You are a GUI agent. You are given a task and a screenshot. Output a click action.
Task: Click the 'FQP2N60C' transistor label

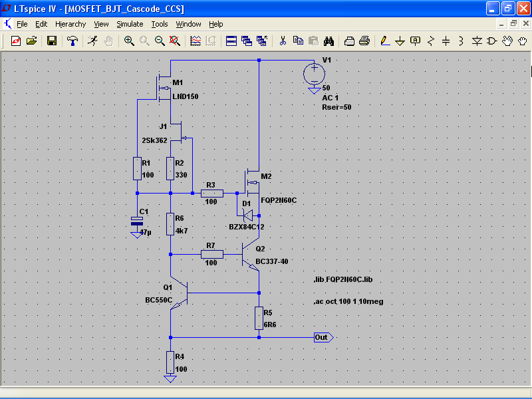tap(279, 200)
